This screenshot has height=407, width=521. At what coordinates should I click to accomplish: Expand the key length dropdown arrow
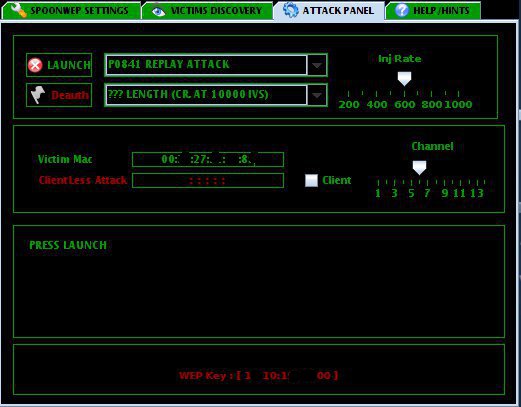(x=317, y=95)
